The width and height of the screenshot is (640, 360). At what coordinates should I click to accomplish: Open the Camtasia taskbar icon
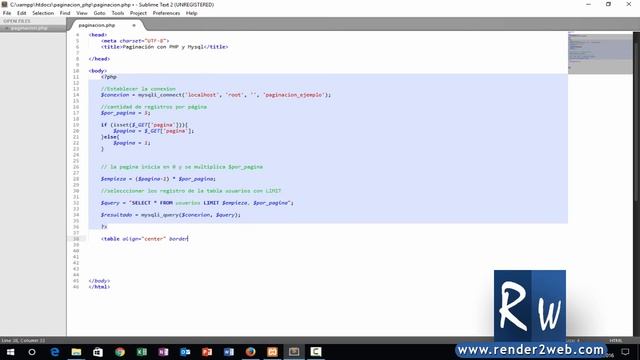coord(316,352)
